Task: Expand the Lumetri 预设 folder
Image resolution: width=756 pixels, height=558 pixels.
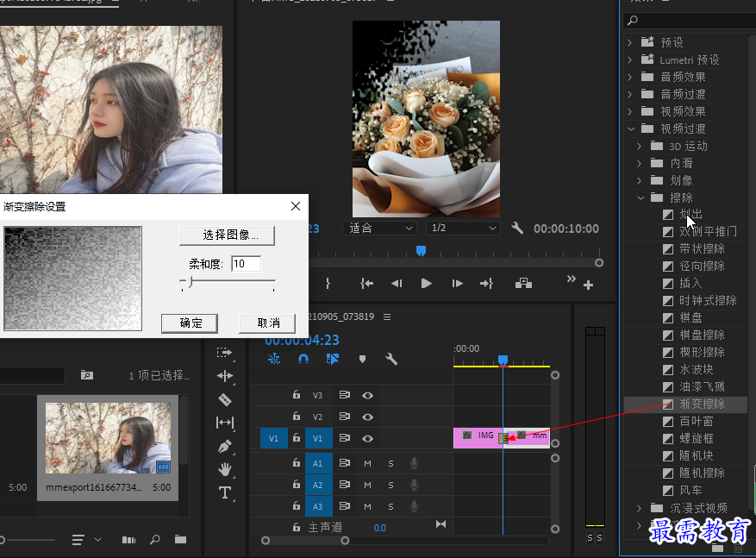Action: (x=629, y=60)
